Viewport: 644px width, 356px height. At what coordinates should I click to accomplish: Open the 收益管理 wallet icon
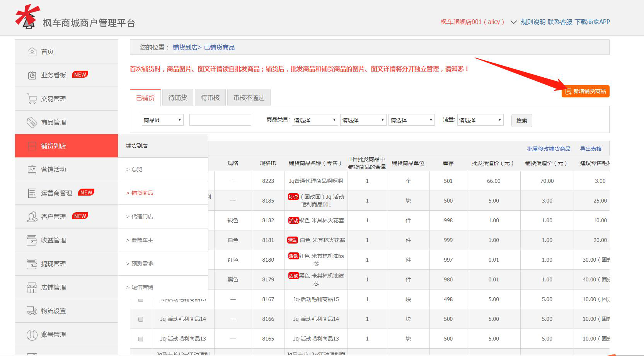[32, 240]
